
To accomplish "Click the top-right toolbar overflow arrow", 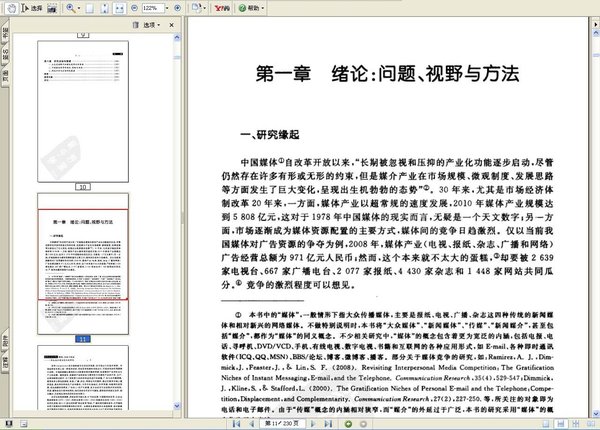I will (596, 24).
